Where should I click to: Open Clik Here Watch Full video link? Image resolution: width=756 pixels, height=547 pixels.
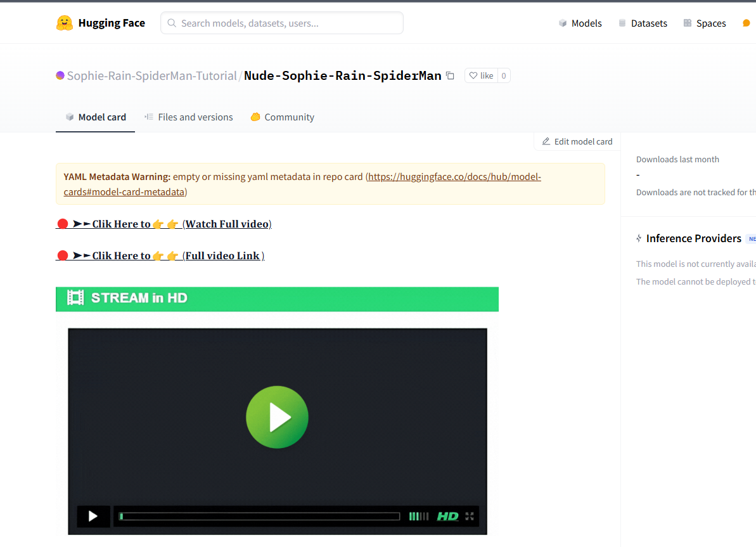click(x=164, y=224)
